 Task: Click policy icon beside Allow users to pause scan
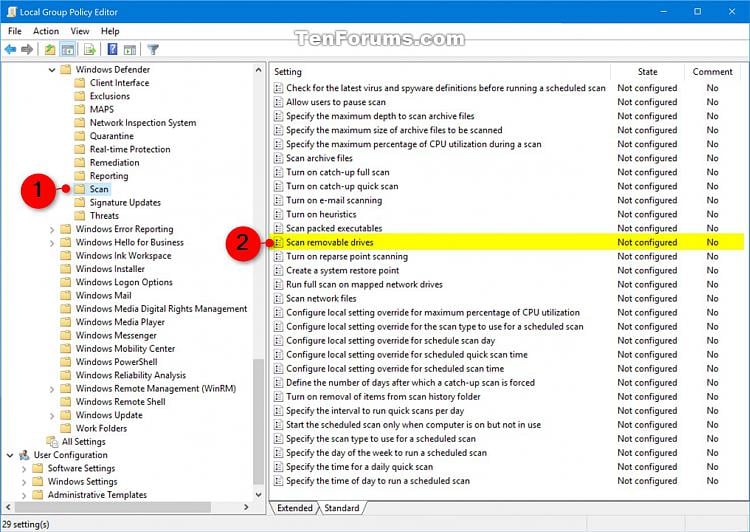coord(278,102)
